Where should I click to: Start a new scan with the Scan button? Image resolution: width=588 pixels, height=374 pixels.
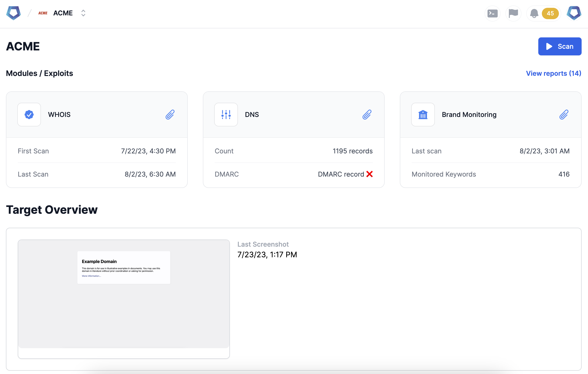(x=560, y=46)
